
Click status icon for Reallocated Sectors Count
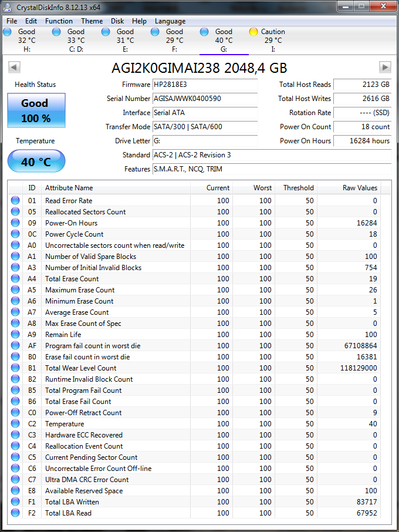coord(15,212)
